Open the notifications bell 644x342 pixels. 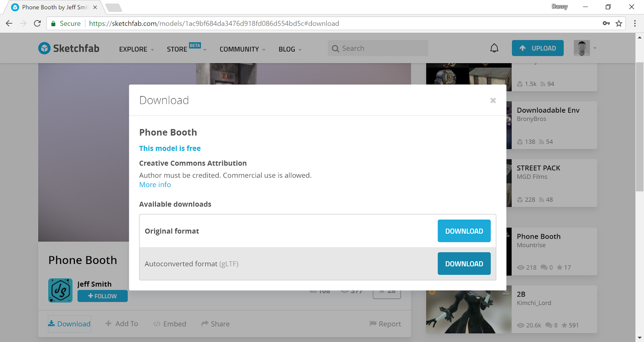494,48
